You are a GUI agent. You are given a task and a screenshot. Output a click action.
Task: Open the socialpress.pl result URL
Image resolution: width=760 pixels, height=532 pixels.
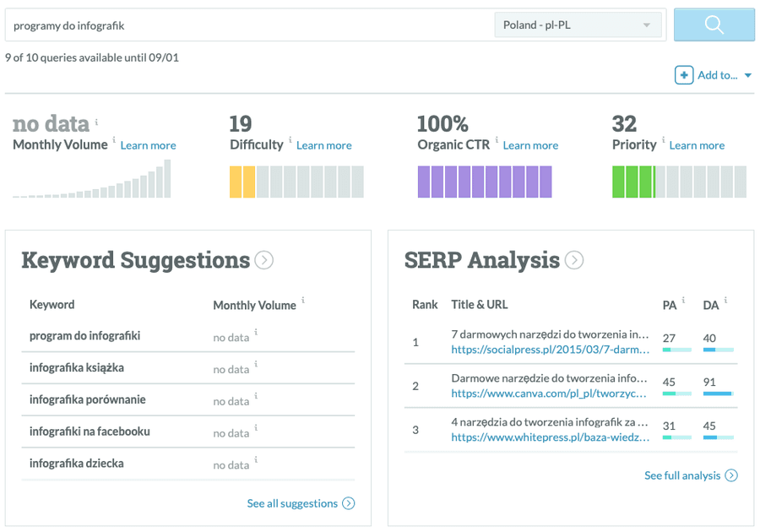click(550, 350)
